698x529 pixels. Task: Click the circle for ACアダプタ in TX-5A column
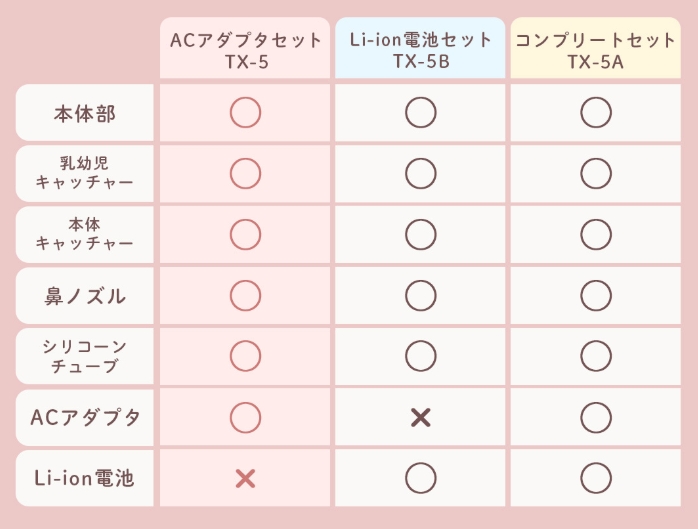tap(596, 418)
